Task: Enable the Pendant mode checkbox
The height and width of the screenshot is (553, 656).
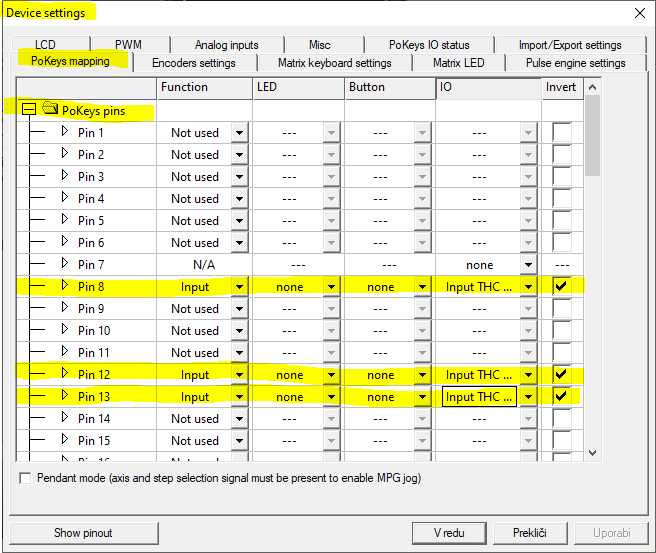Action: click(x=25, y=478)
